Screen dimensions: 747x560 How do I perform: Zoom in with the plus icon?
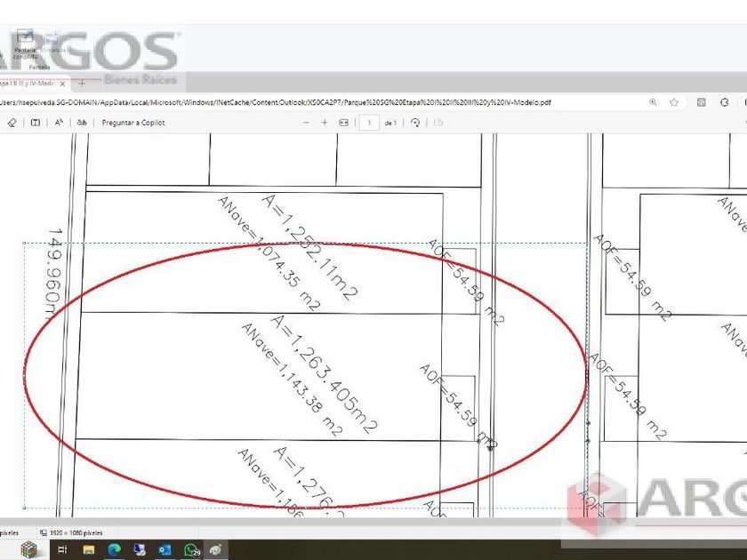click(325, 123)
